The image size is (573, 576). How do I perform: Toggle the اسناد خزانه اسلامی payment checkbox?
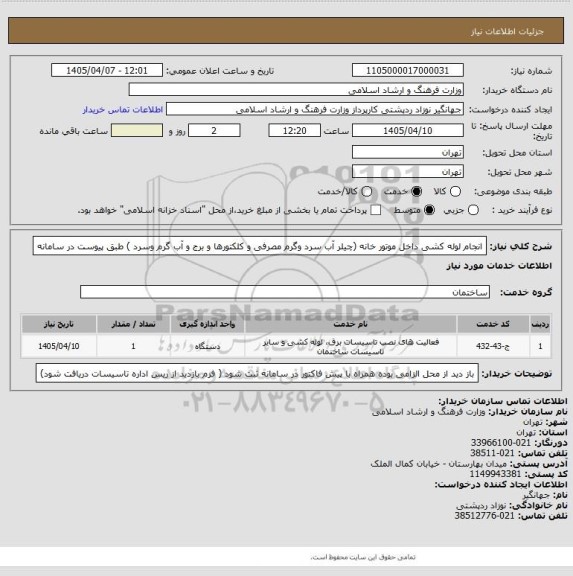tap(376, 210)
